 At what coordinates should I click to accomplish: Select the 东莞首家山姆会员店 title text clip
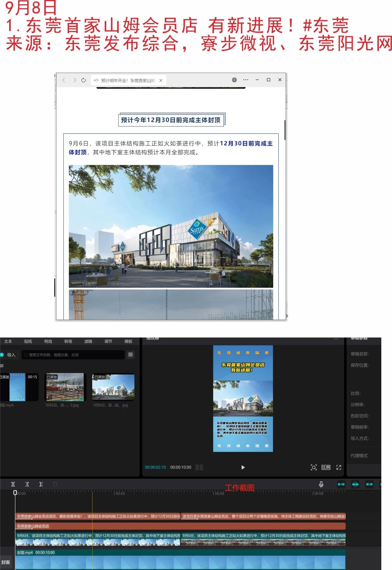180,526
